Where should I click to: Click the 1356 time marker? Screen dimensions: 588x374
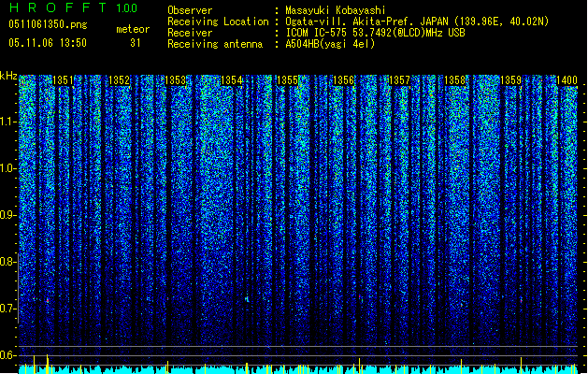pyautogui.click(x=343, y=80)
